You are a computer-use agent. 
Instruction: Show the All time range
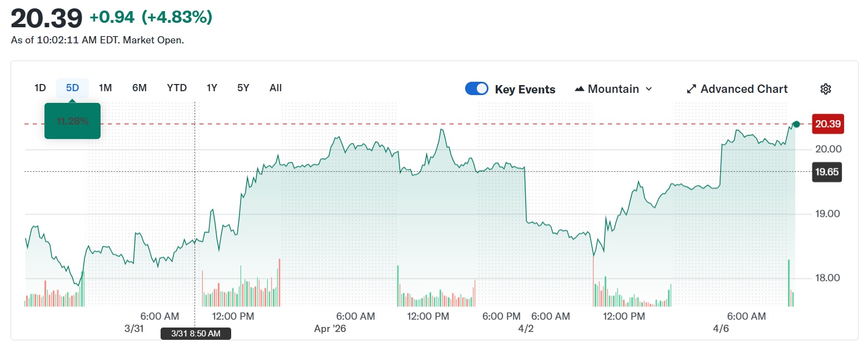click(x=276, y=88)
